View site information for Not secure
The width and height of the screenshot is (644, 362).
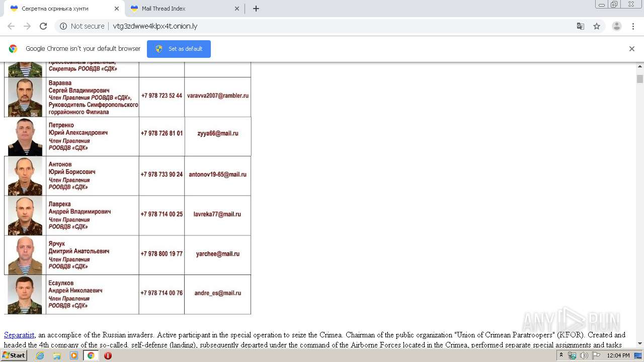[83, 26]
